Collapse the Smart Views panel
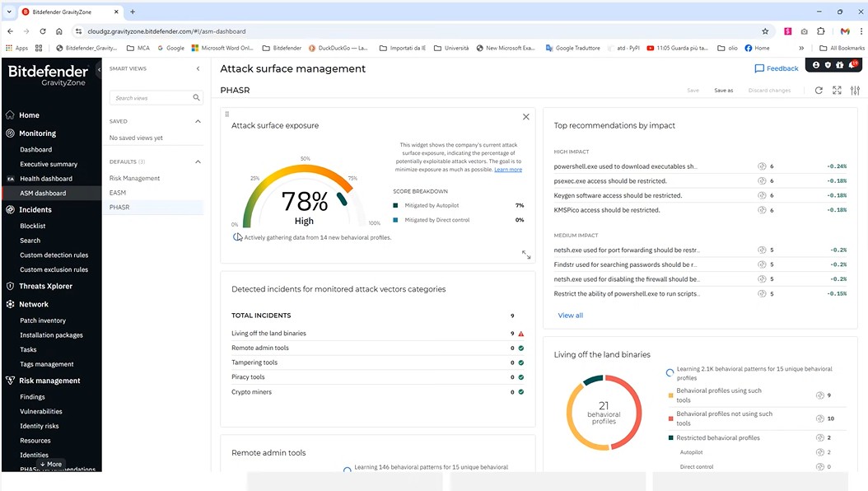This screenshot has height=491, width=868. 198,69
